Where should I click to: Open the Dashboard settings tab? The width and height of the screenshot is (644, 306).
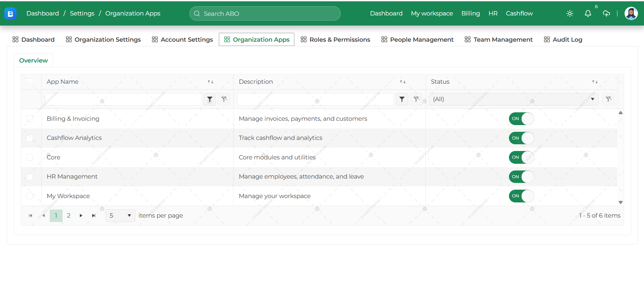click(x=34, y=40)
